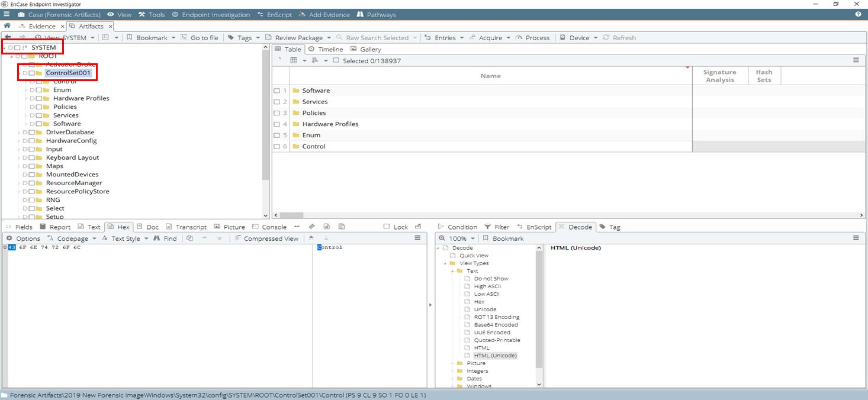The width and height of the screenshot is (868, 400).
Task: Open the EnScript menu
Action: [275, 14]
